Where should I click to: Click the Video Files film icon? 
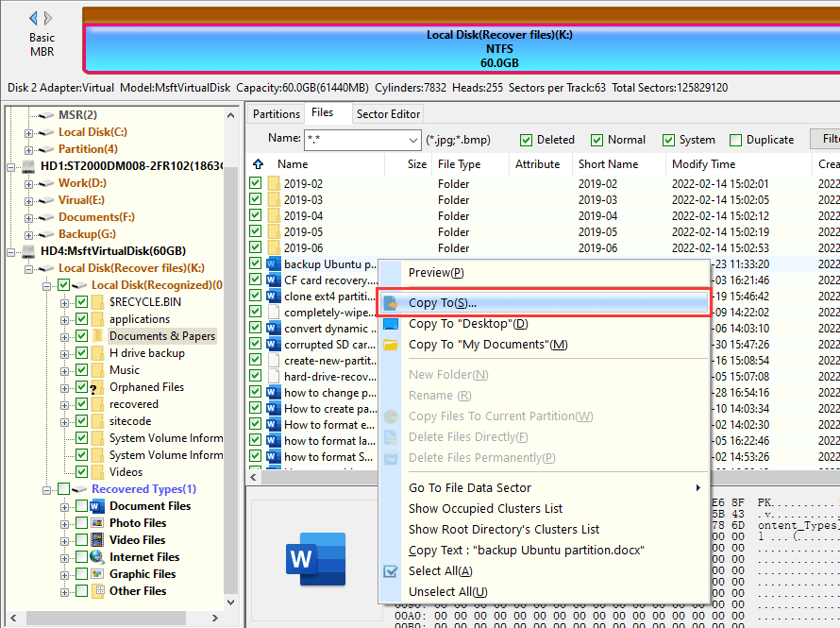coord(97,540)
